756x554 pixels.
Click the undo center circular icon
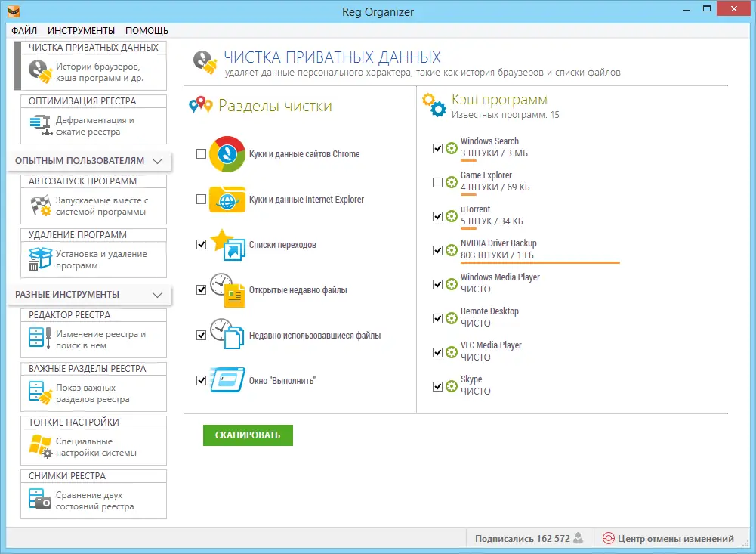coord(609,539)
